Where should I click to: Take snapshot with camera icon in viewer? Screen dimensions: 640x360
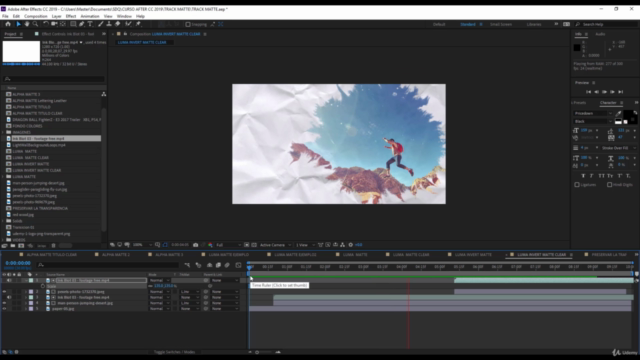point(196,245)
